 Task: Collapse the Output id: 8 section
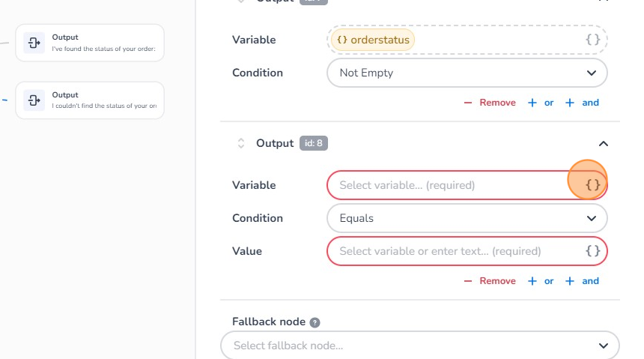pos(604,143)
